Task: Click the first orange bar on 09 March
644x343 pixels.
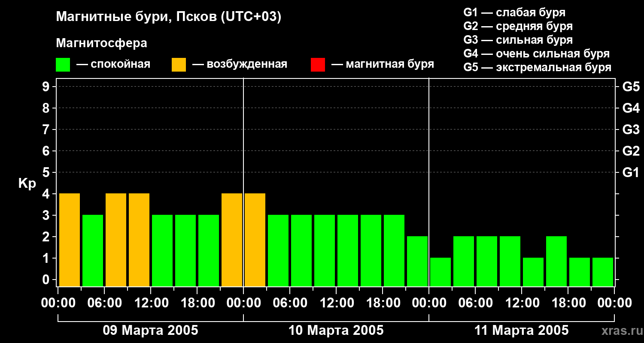Action: tap(70, 240)
